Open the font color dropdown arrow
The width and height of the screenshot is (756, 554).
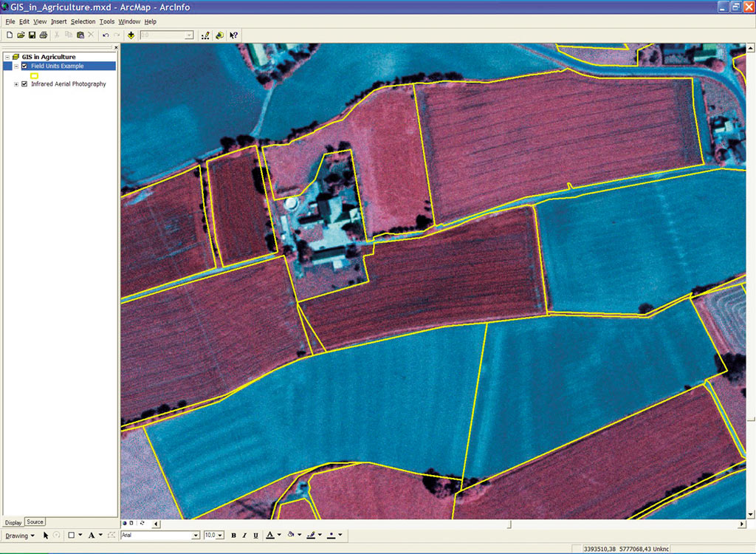(x=279, y=536)
